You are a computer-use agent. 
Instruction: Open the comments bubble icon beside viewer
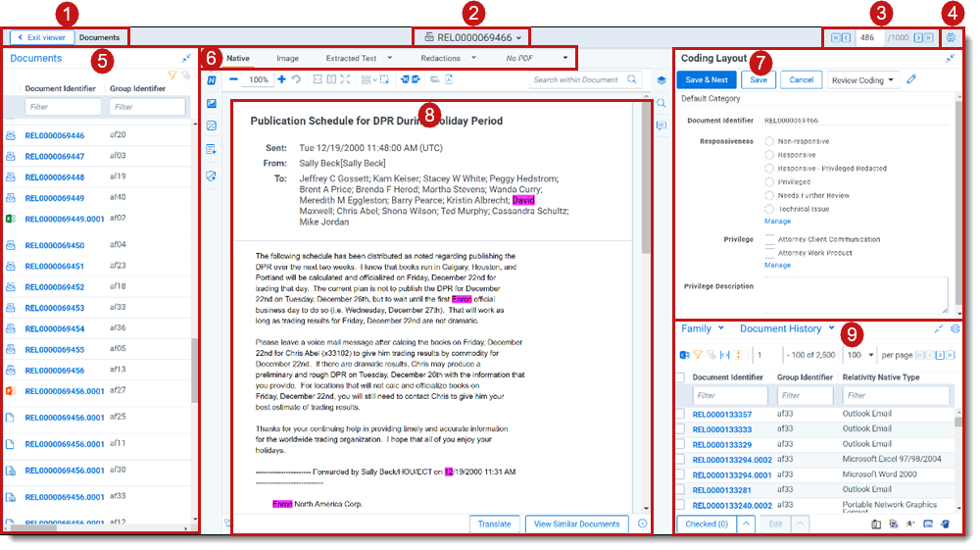pos(661,125)
